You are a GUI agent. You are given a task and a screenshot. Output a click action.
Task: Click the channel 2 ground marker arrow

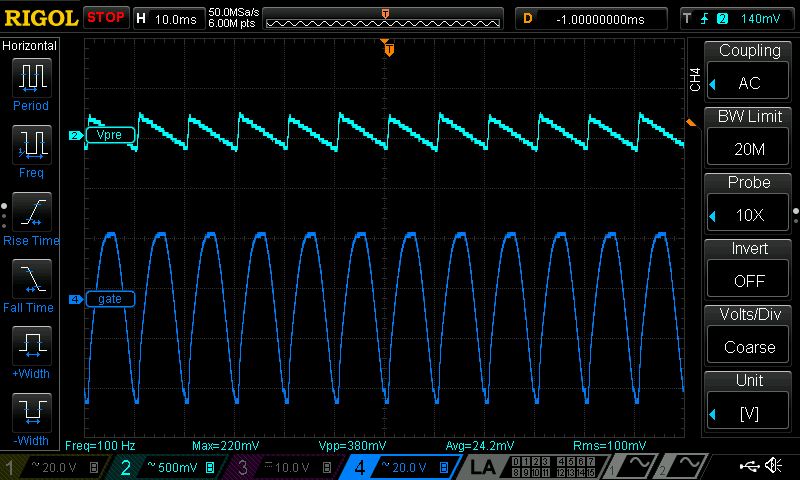tap(76, 135)
